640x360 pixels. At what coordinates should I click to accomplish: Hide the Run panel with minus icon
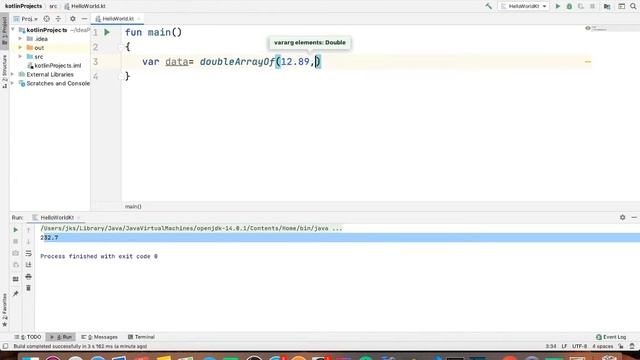(x=634, y=218)
